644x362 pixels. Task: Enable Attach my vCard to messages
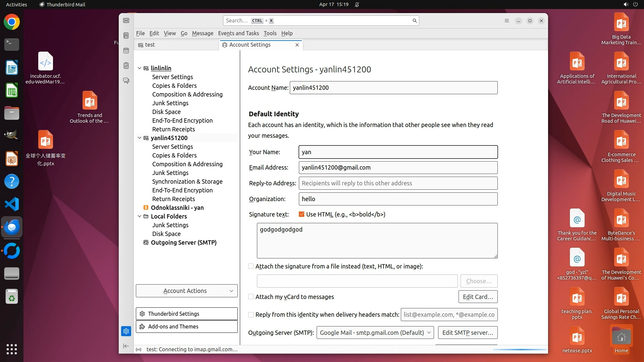tap(251, 297)
